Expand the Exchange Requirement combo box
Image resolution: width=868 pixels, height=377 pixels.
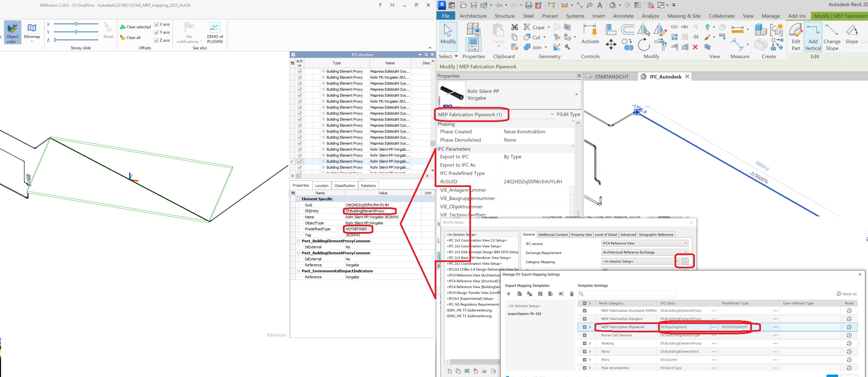click(644, 252)
